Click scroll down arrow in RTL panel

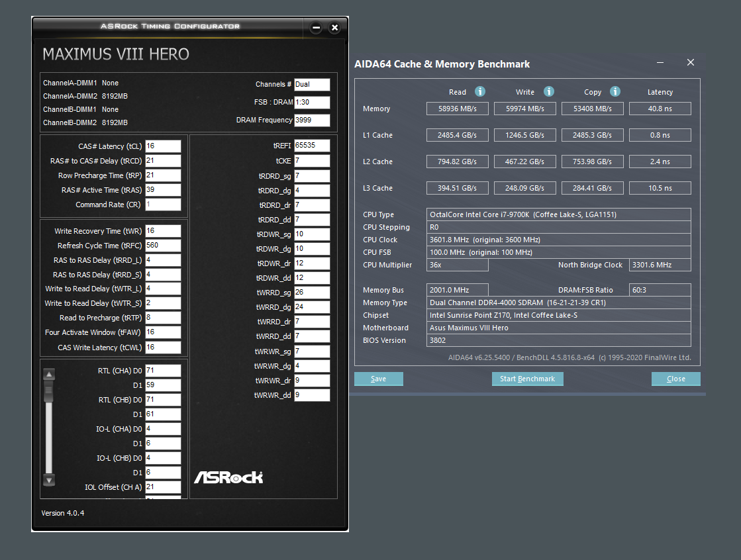[x=49, y=480]
